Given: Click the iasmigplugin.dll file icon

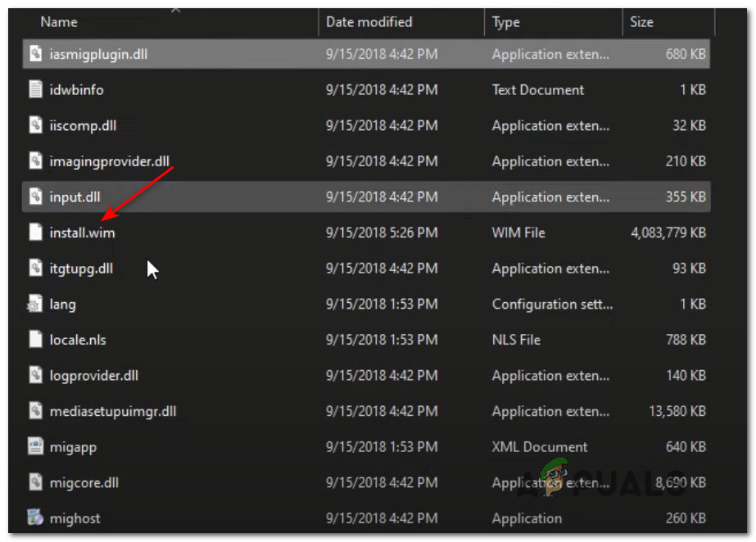Looking at the screenshot, I should pos(36,53).
